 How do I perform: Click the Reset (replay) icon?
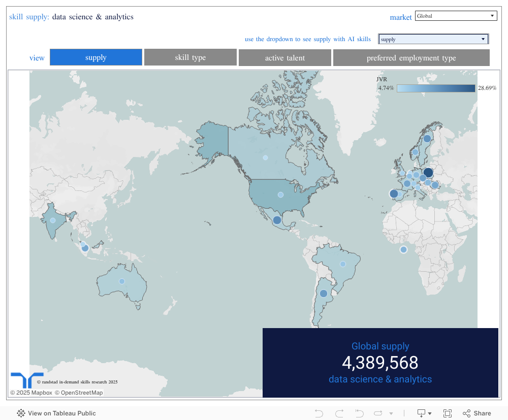tap(359, 413)
